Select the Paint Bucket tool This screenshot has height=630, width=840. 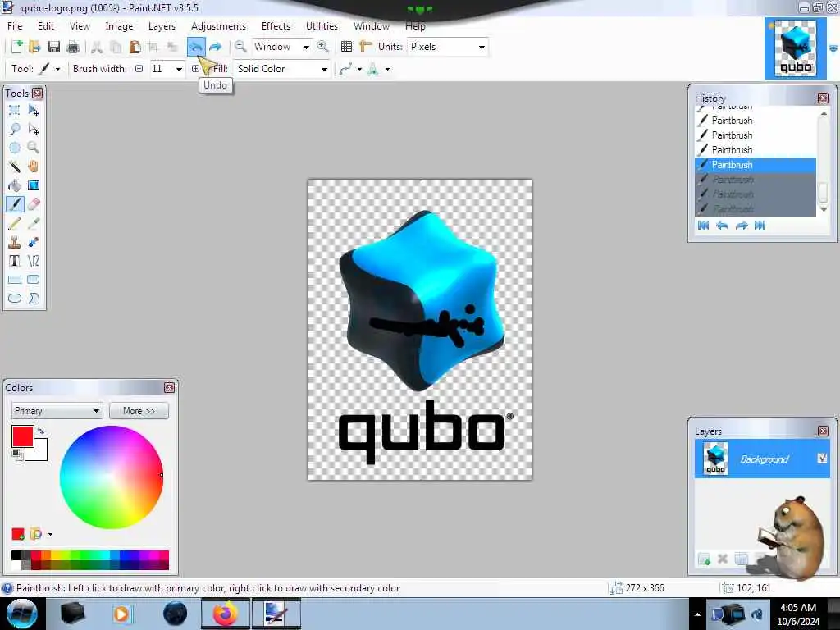pos(15,185)
